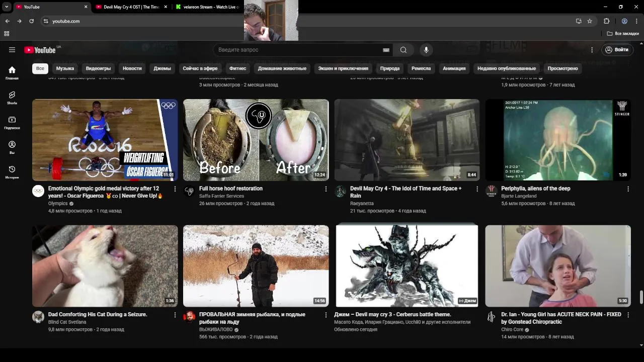
Task: Open Shorts from the sidebar
Action: click(12, 98)
